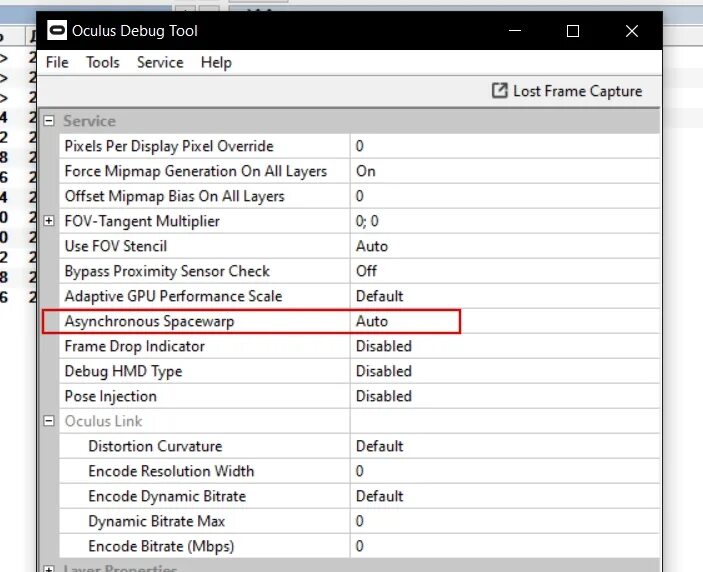
Task: Change Pose Injection Disabled value
Action: (x=505, y=396)
